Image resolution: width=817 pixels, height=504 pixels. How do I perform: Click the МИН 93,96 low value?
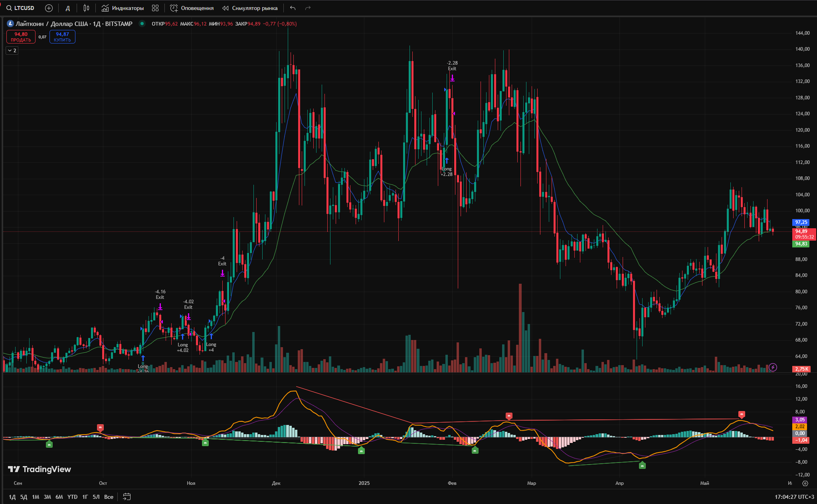click(221, 24)
